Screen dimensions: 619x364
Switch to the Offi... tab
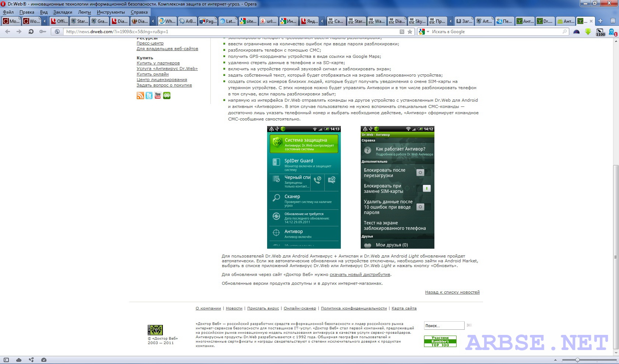[59, 21]
